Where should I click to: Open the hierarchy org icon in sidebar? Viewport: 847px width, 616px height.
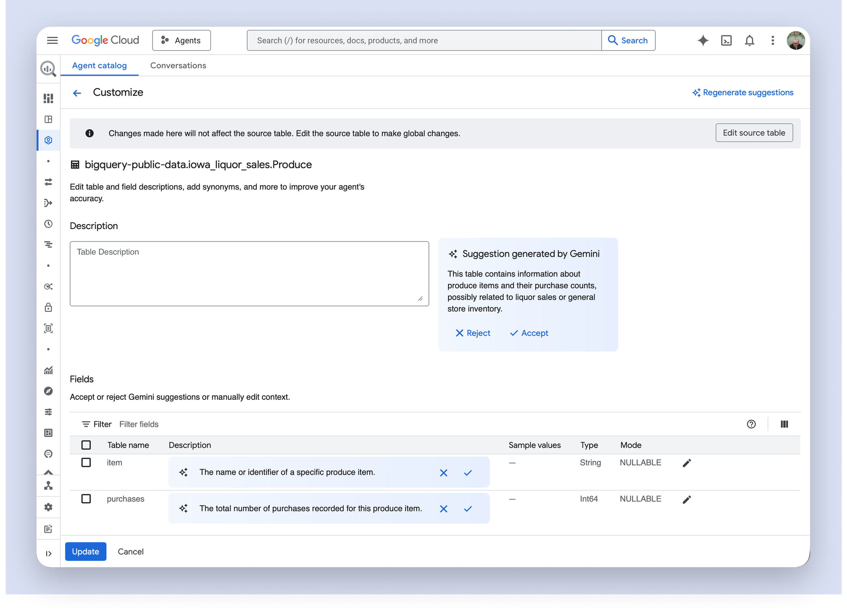48,486
